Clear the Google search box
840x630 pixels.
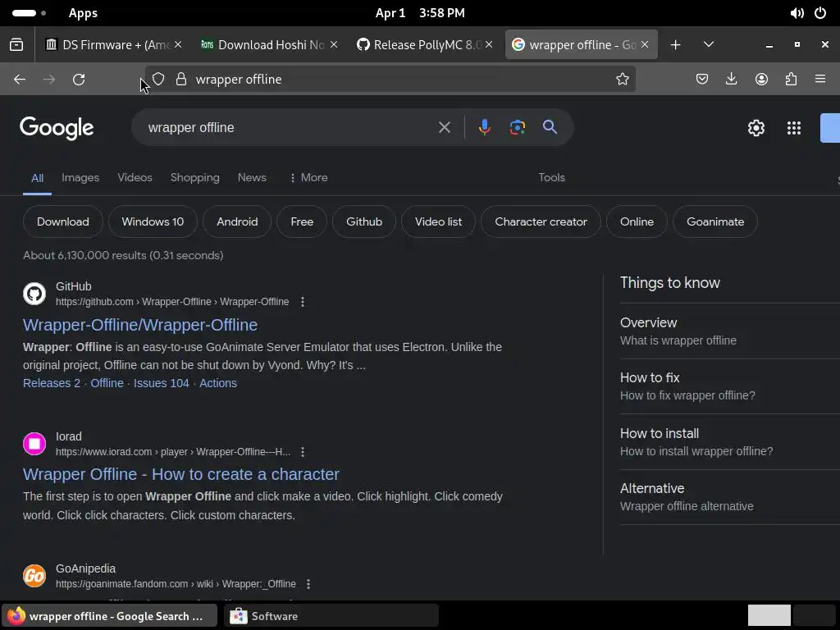444,127
